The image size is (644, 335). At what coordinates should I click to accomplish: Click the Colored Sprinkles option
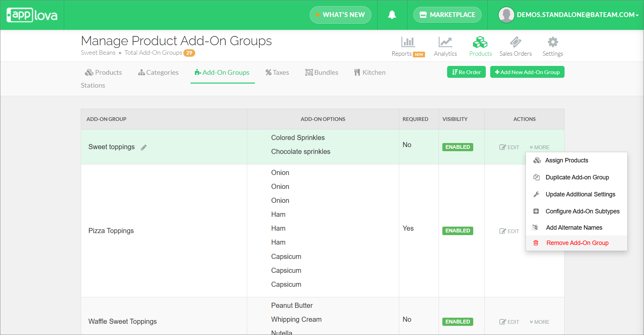pyautogui.click(x=298, y=138)
